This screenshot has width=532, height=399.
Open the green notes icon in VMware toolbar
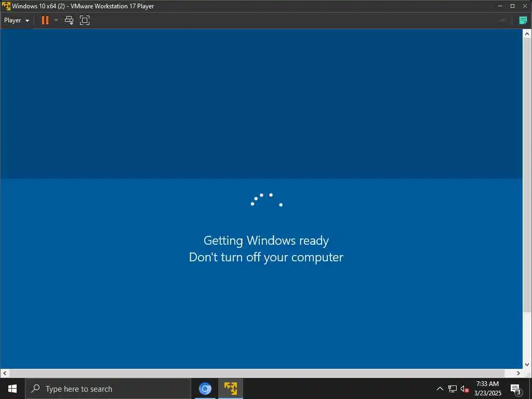click(x=523, y=20)
